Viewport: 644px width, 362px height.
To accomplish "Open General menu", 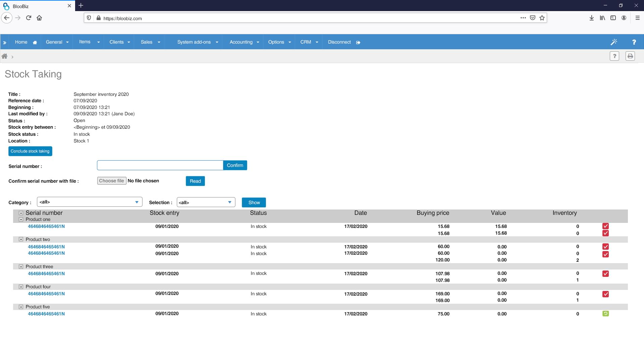I will 57,42.
